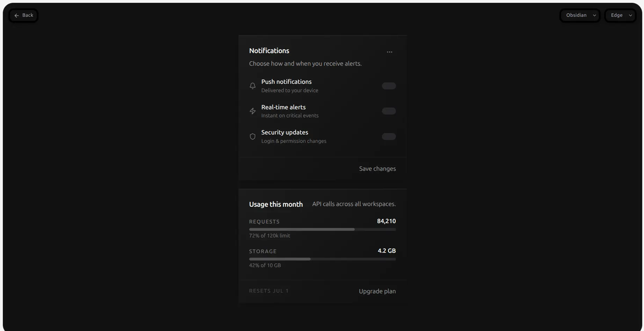Click the Storage usage progress bar
Image resolution: width=644 pixels, height=331 pixels.
point(323,259)
